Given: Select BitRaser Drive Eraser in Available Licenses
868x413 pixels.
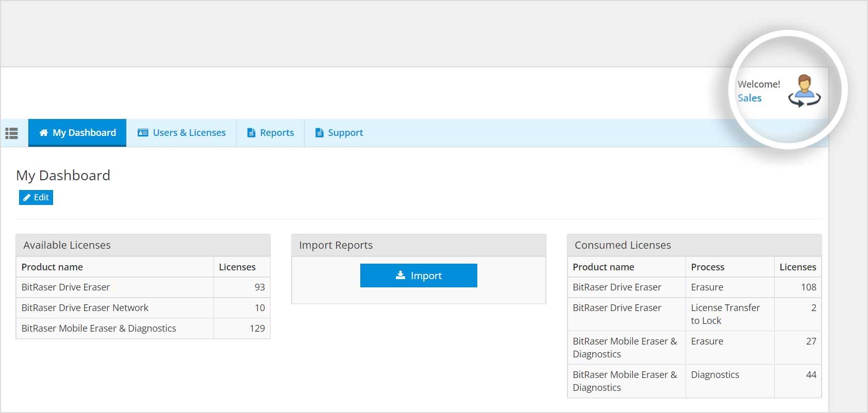Looking at the screenshot, I should 65,287.
